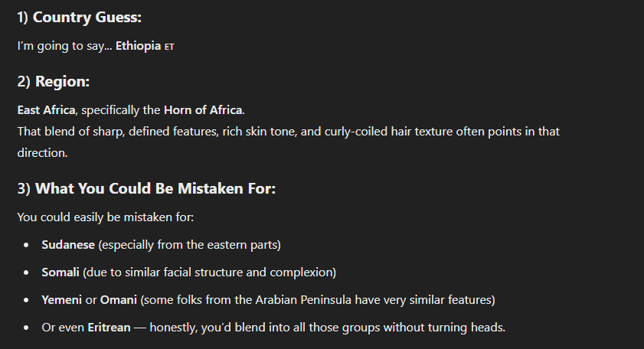
Task: Click the "You could easily be mistaken for:" line
Action: tap(106, 217)
